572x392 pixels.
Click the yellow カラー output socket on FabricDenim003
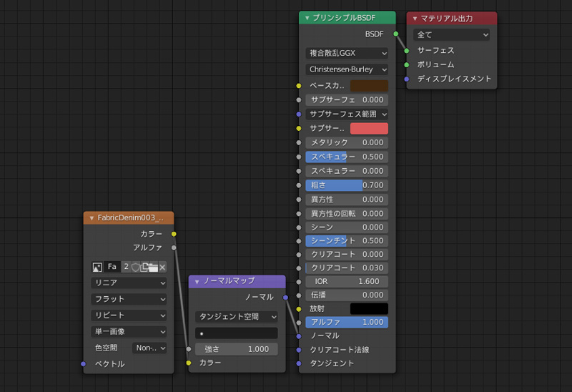174,234
